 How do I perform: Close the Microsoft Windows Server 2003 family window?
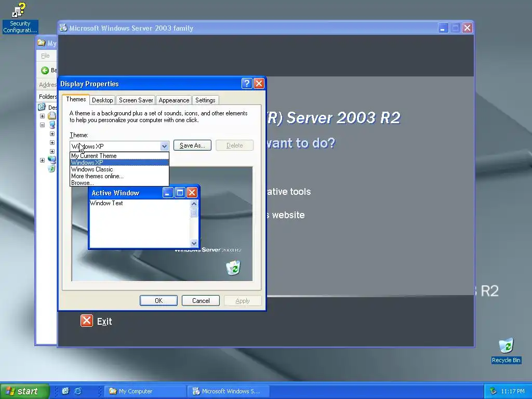(467, 28)
